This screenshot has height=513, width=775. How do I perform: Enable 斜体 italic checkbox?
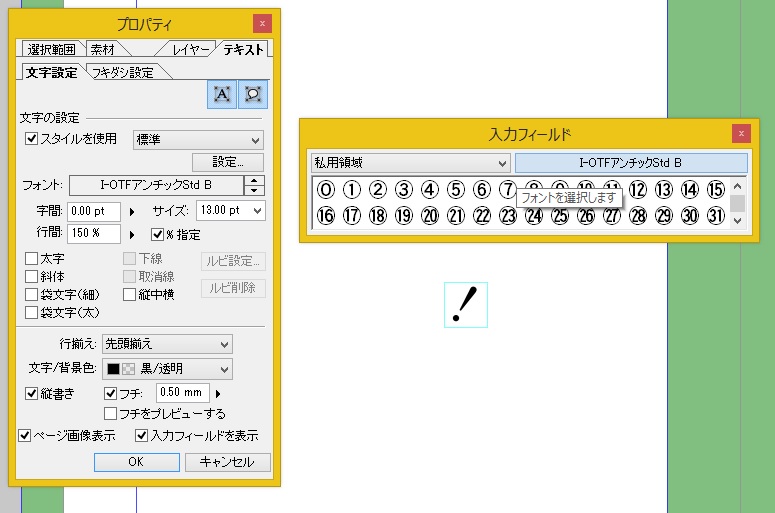click(32, 276)
